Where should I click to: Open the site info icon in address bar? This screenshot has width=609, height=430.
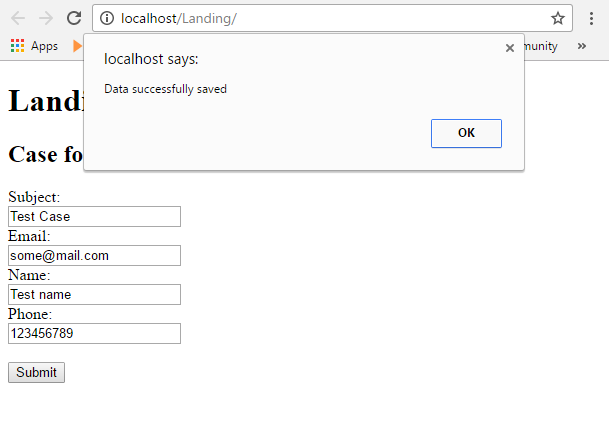tap(107, 18)
